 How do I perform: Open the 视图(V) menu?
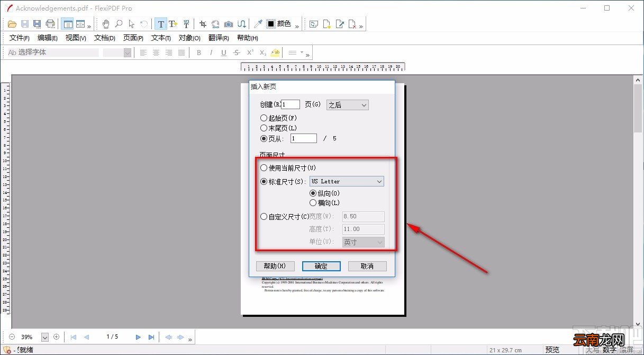coord(76,38)
